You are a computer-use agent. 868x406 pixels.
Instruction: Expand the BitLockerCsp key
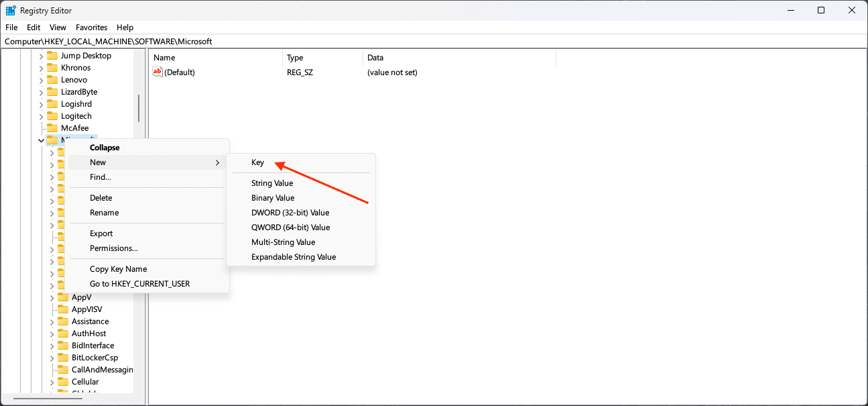coord(52,358)
